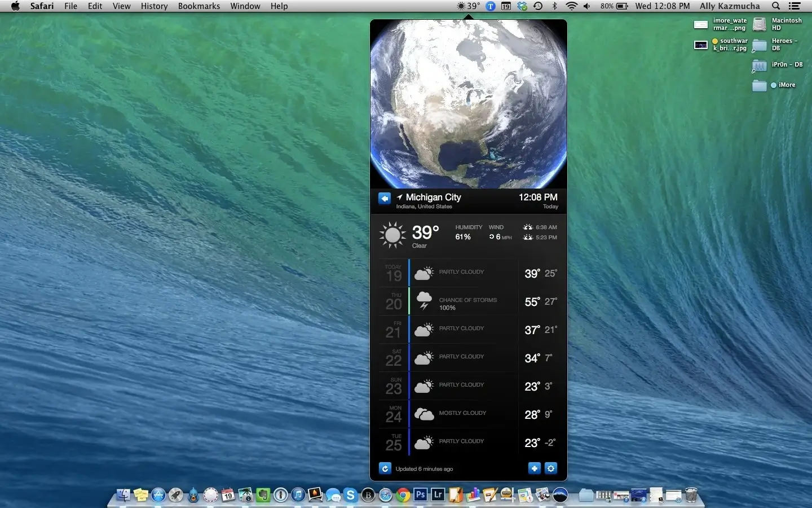Select the Thursday 20 chance of storms row
Viewport: 812px width, 508px height.
469,301
